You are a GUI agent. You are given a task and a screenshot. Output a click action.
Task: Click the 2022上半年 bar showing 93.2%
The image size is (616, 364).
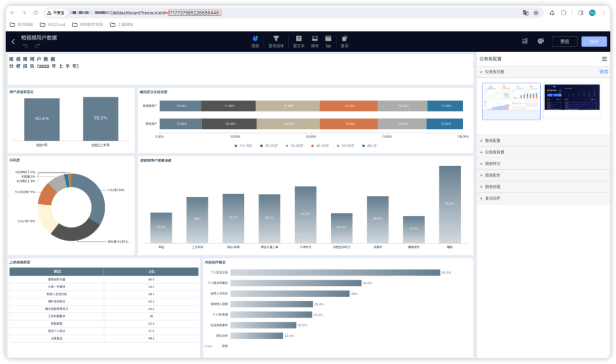click(x=101, y=119)
